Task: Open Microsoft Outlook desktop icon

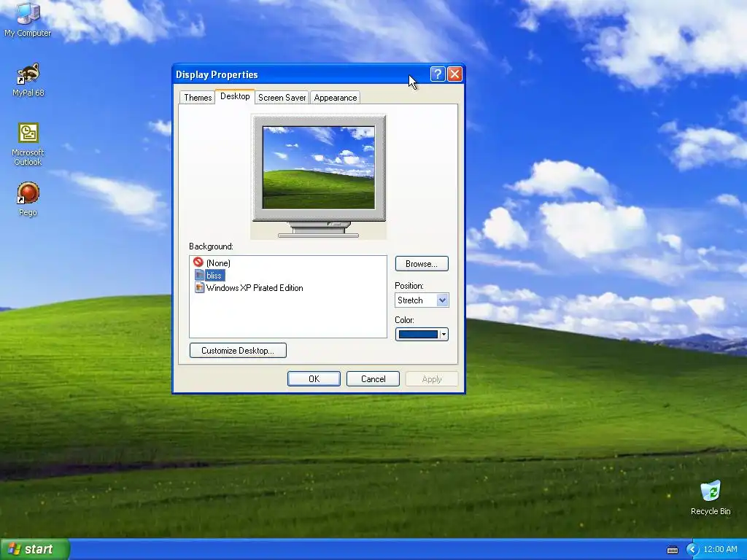Action: pyautogui.click(x=28, y=144)
